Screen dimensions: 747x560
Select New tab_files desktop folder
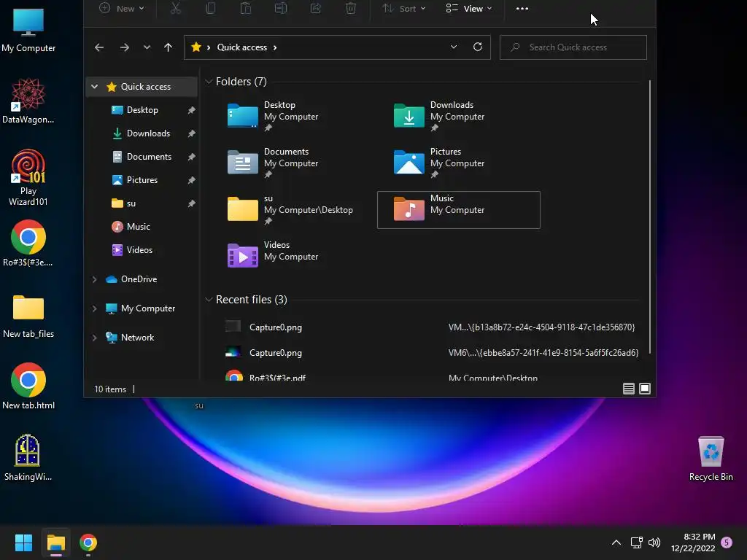coord(28,315)
